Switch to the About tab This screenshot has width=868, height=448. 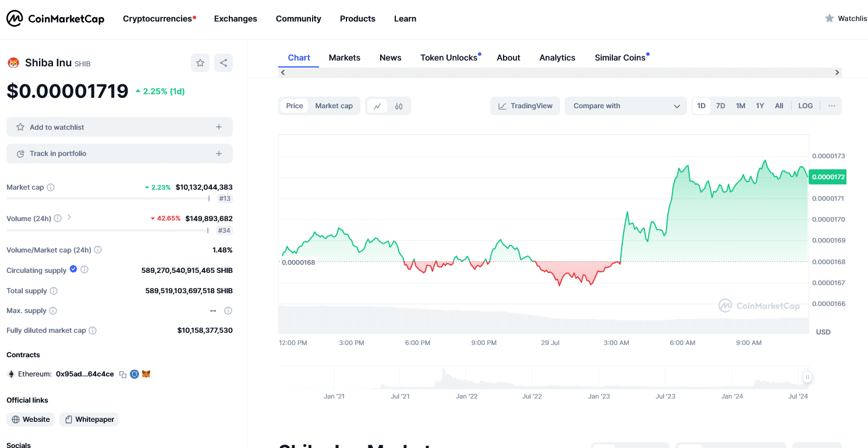508,58
